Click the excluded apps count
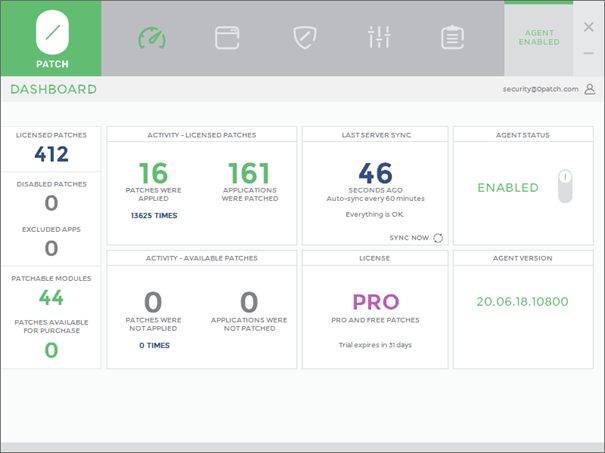 click(x=51, y=248)
